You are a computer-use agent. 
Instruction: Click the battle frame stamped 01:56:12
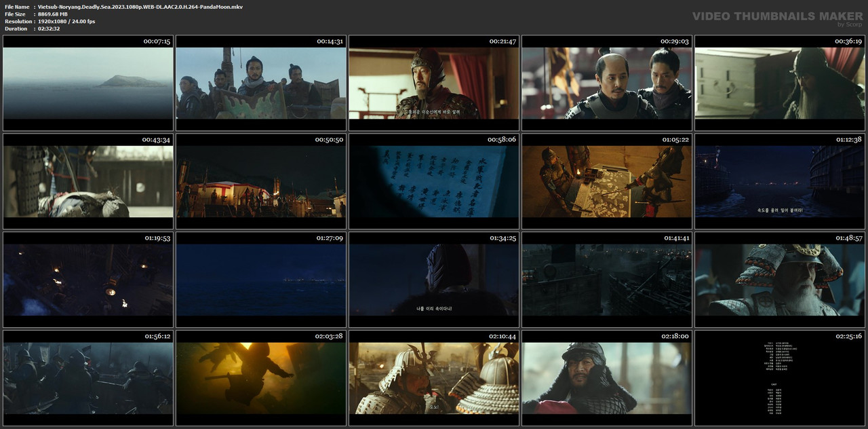click(88, 378)
